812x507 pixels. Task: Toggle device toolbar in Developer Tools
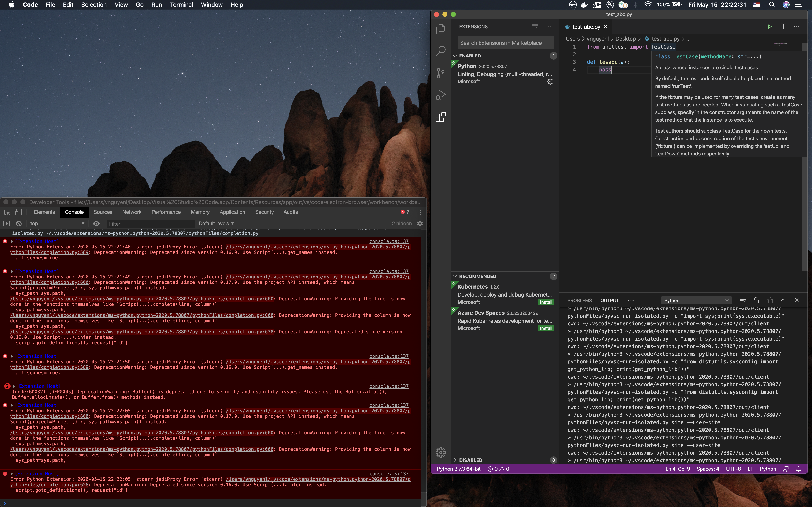(x=18, y=212)
